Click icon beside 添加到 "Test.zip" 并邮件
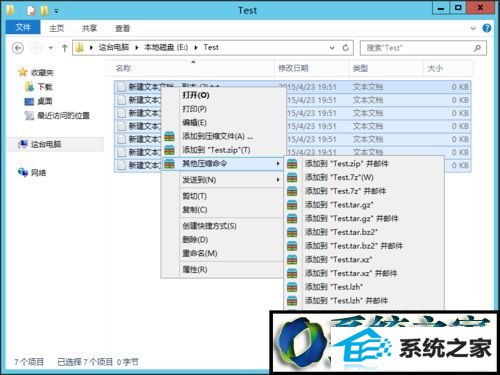The image size is (500, 375). pos(292,164)
